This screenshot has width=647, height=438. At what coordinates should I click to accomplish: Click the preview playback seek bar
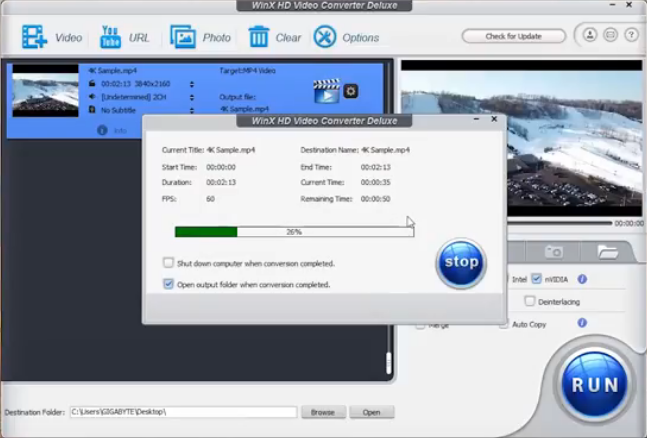pos(559,223)
